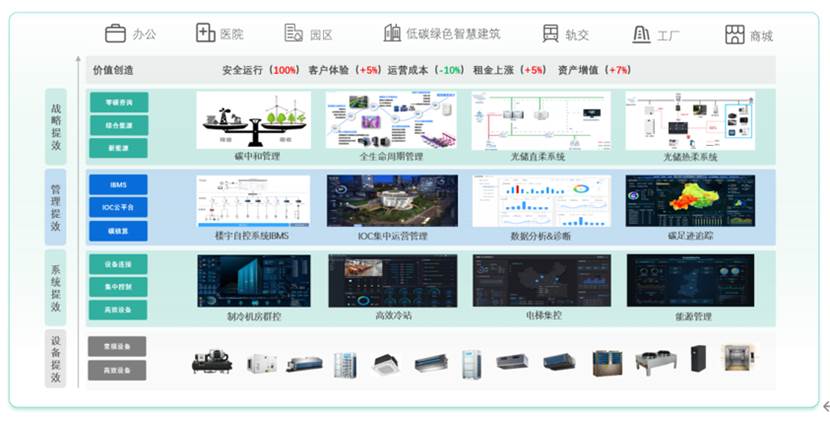
Task: Click the 医院 hospital icon
Action: [205, 33]
